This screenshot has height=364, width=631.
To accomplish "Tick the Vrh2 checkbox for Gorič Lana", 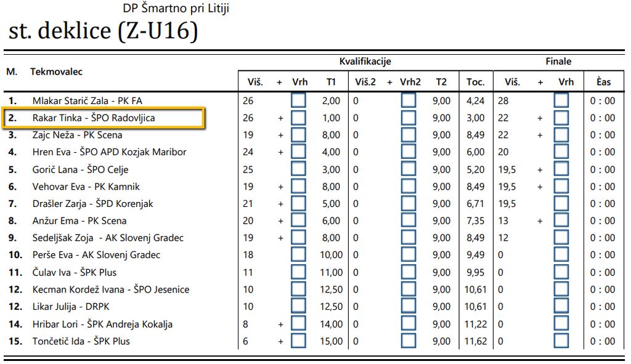I will (408, 169).
